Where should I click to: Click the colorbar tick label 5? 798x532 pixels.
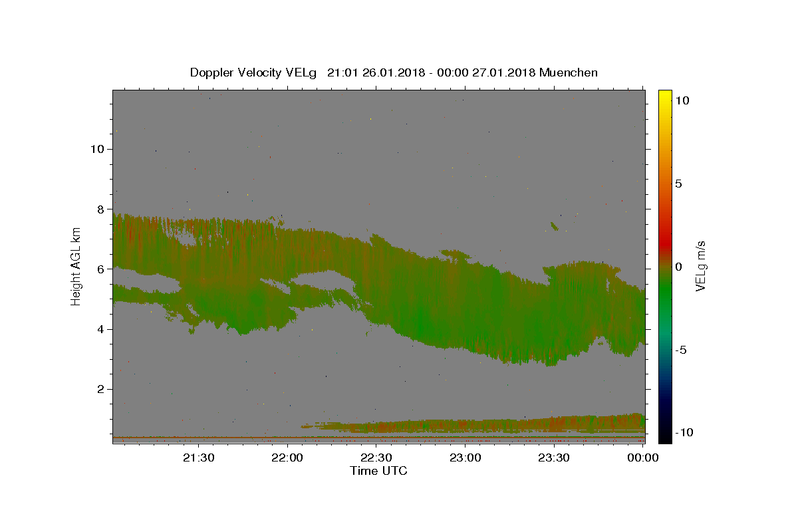point(678,184)
